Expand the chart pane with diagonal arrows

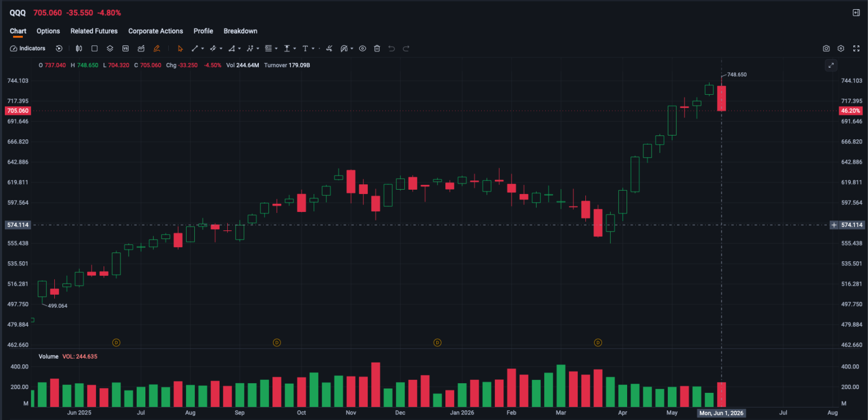coord(831,66)
